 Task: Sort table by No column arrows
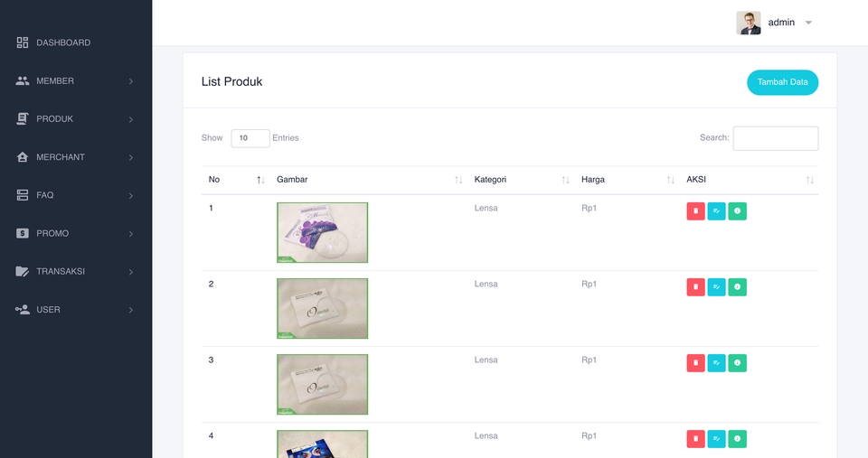click(260, 180)
